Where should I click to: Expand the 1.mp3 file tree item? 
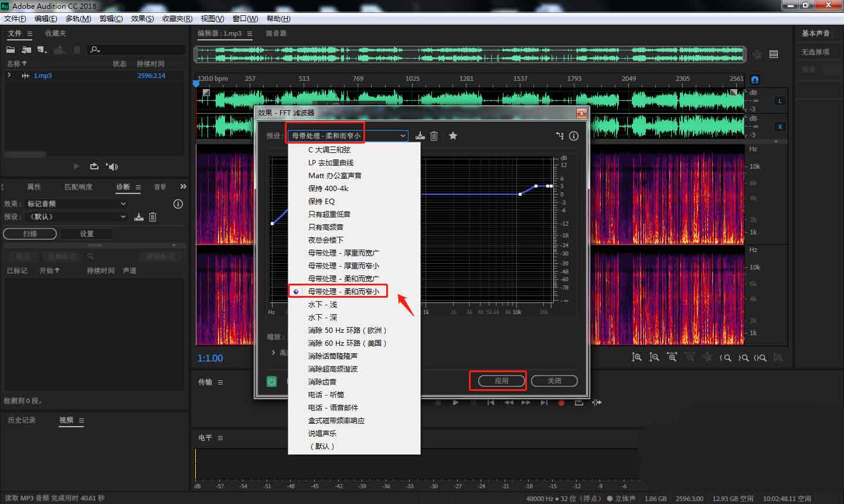9,76
